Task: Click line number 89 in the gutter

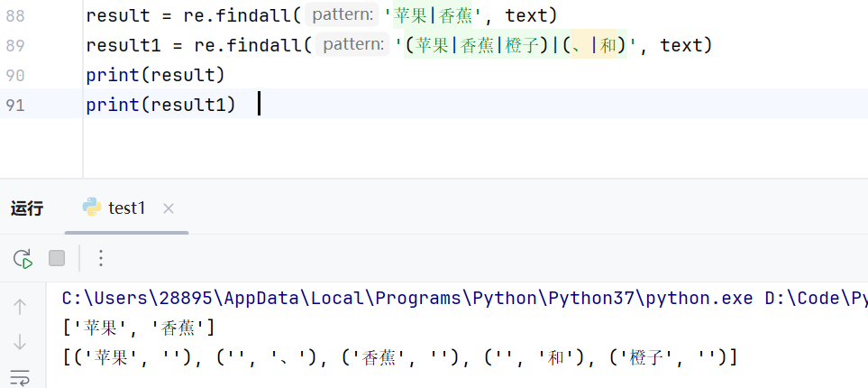Action: coord(15,45)
